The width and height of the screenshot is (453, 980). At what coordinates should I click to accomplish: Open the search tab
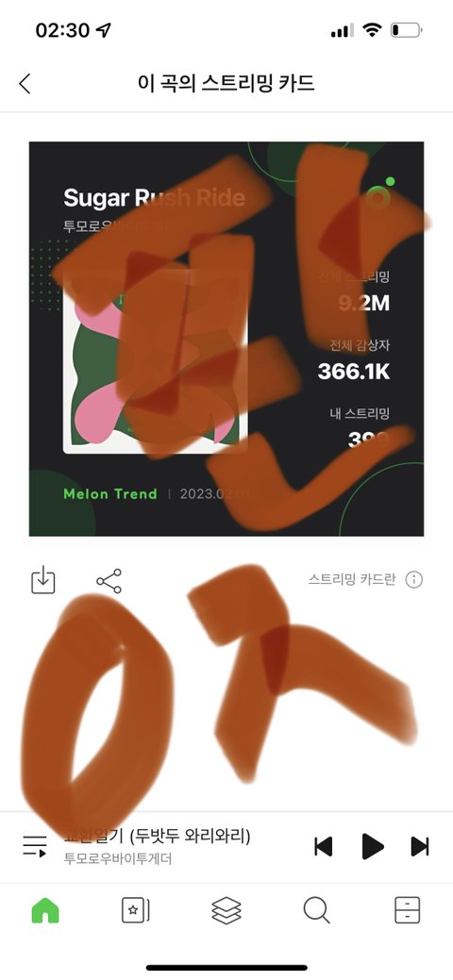coord(316,910)
